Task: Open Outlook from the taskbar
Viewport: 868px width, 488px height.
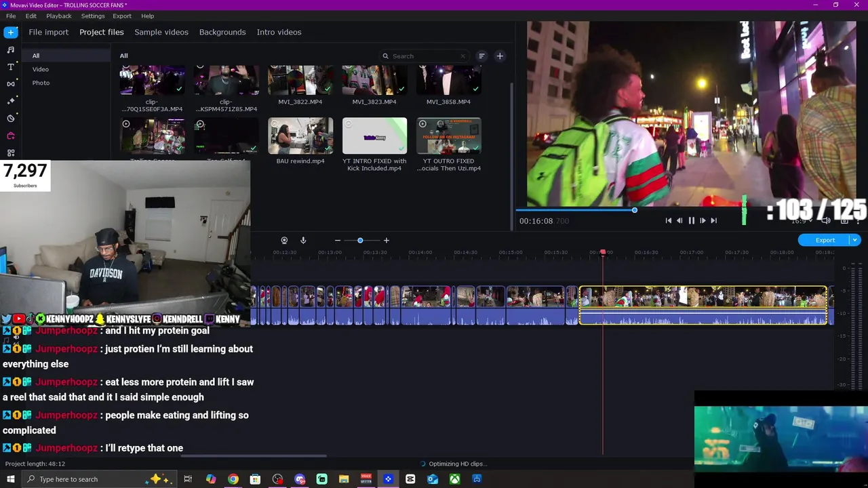Action: 433,479
